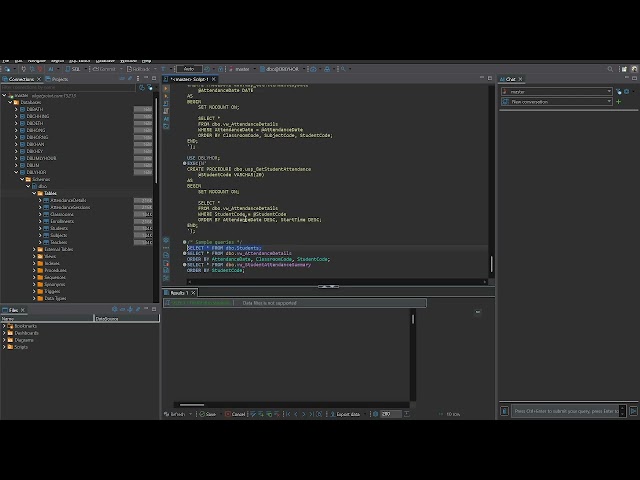Click the Export data button
The width and height of the screenshot is (640, 480).
coord(345,414)
